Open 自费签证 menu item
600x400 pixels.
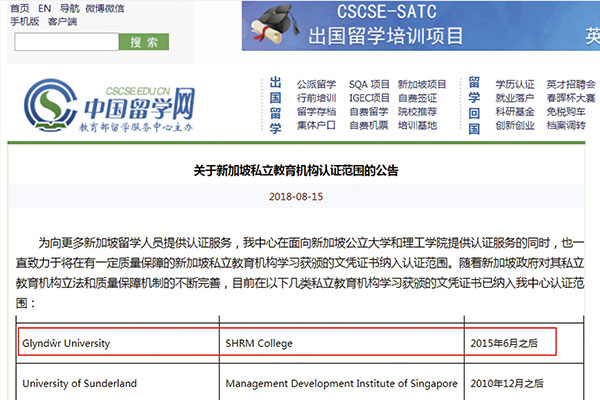(417, 98)
